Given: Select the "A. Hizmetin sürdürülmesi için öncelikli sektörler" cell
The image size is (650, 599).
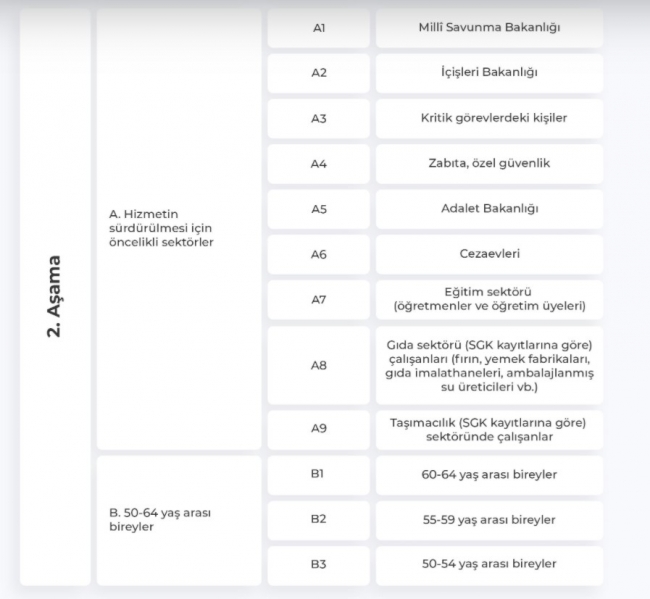Looking at the screenshot, I should [x=179, y=229].
